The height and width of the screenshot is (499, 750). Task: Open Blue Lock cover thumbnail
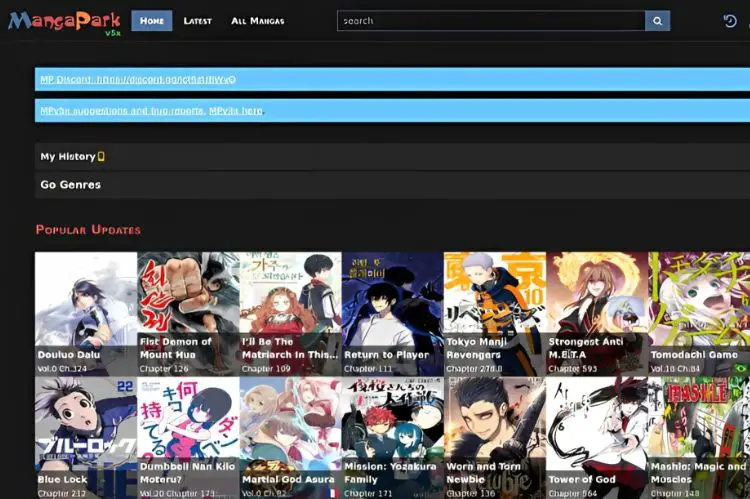click(86, 438)
